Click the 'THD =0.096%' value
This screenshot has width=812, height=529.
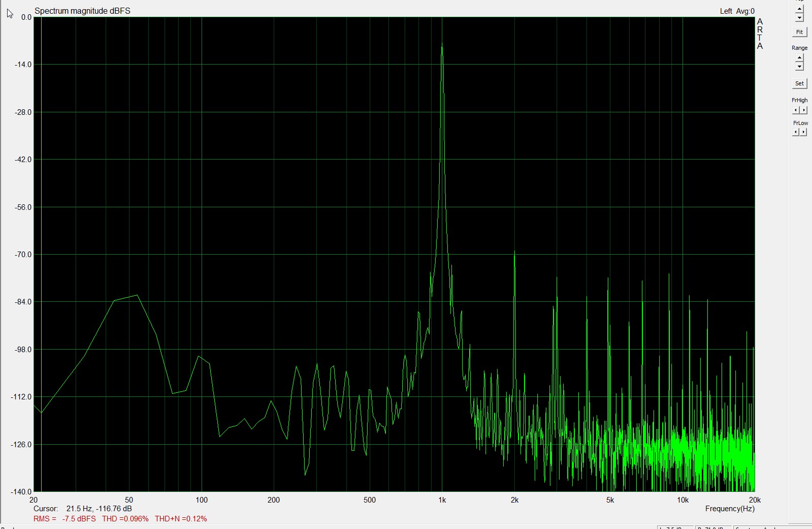125,519
